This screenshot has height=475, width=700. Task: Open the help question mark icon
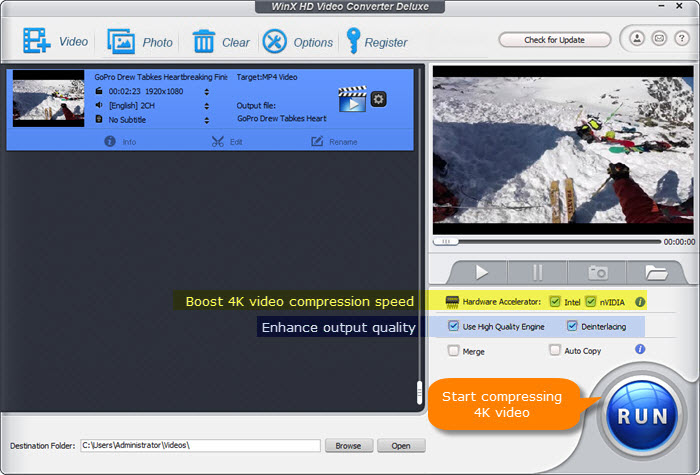click(x=681, y=38)
